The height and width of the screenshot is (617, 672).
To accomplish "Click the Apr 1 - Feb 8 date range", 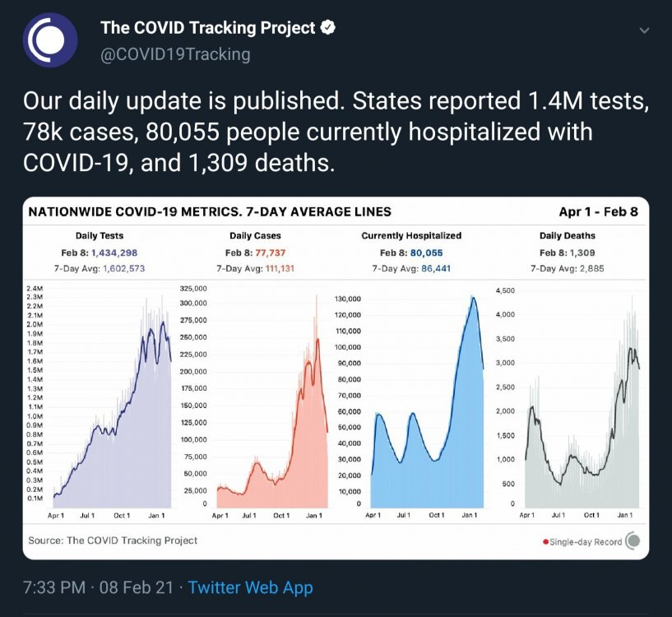I will (x=598, y=211).
